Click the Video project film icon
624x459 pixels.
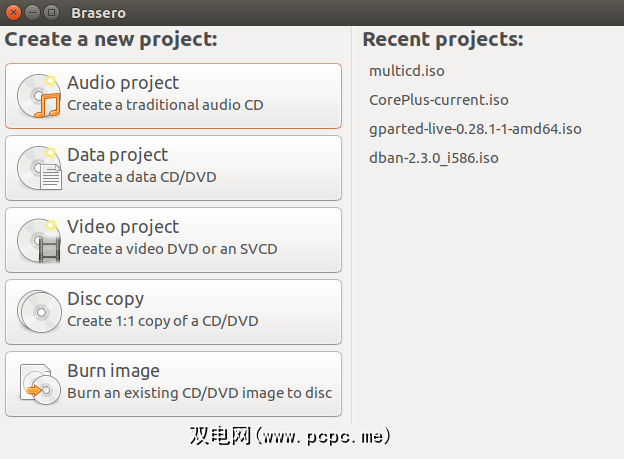click(39, 240)
